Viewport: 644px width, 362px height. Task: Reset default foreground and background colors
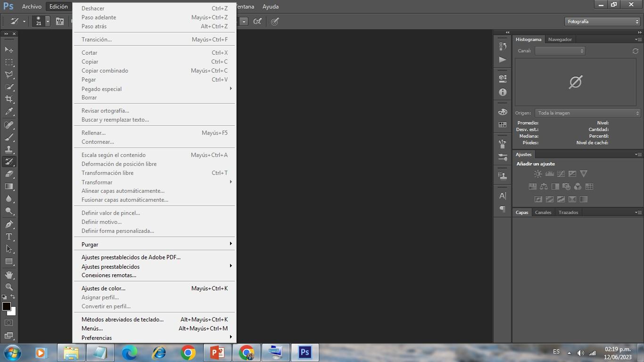5,297
